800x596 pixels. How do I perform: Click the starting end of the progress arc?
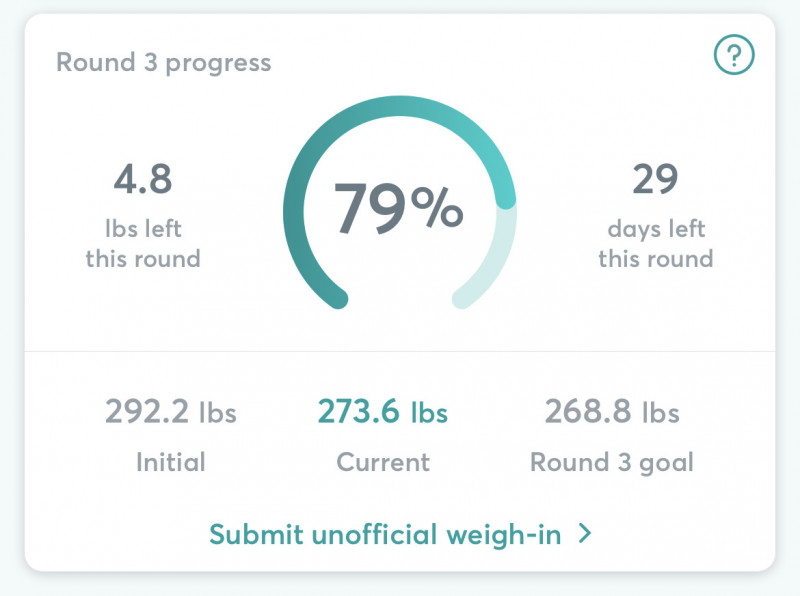click(x=337, y=298)
